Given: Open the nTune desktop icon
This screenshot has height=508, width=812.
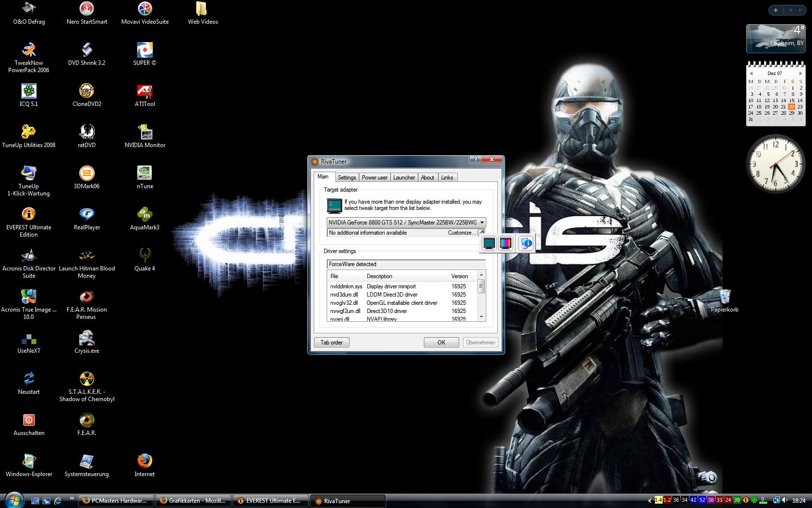Looking at the screenshot, I should 145,178.
